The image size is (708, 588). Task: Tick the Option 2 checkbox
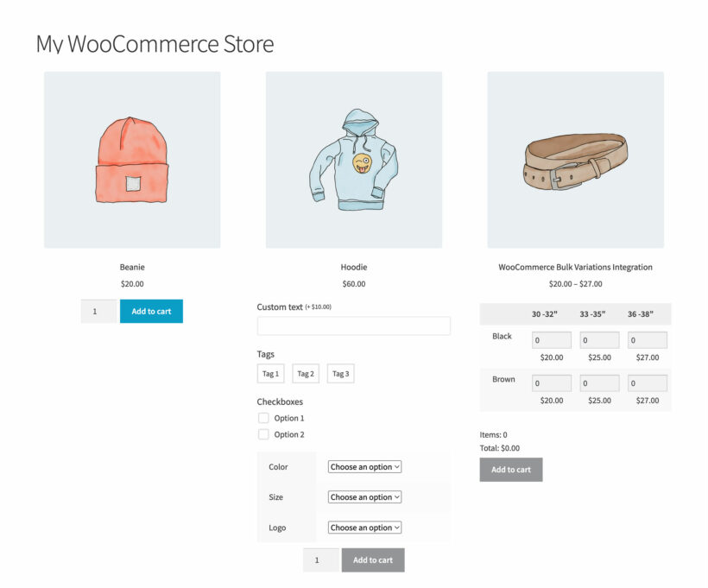pos(263,434)
